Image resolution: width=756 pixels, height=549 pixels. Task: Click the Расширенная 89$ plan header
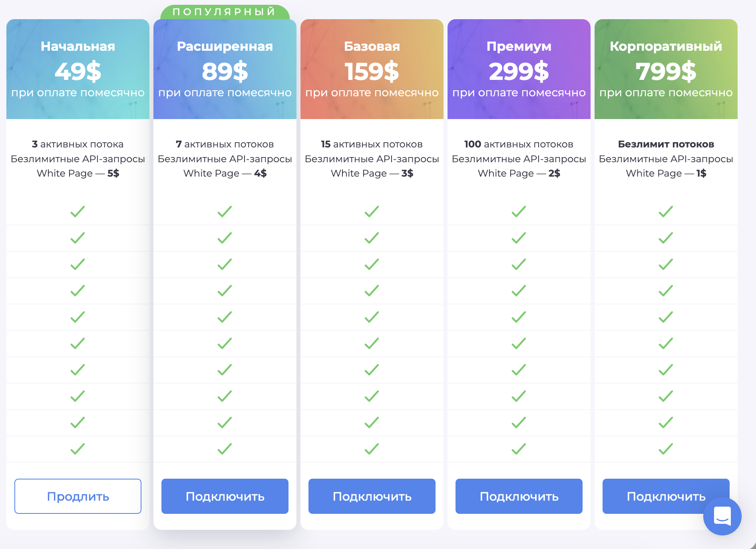[225, 69]
